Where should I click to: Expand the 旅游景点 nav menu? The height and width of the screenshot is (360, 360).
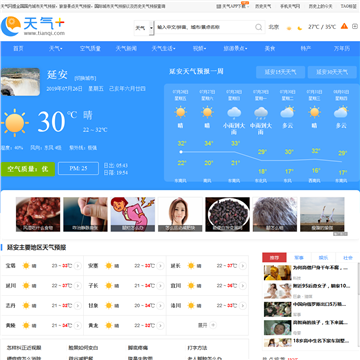click(x=235, y=49)
